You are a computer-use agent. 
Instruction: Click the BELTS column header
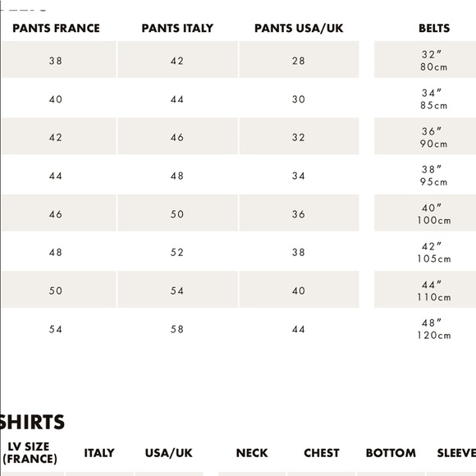click(434, 28)
